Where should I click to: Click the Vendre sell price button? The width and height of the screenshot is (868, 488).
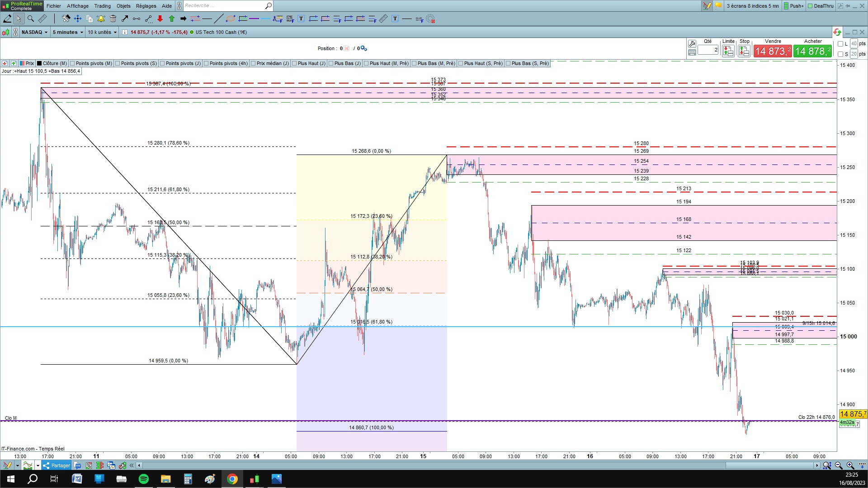coord(772,51)
